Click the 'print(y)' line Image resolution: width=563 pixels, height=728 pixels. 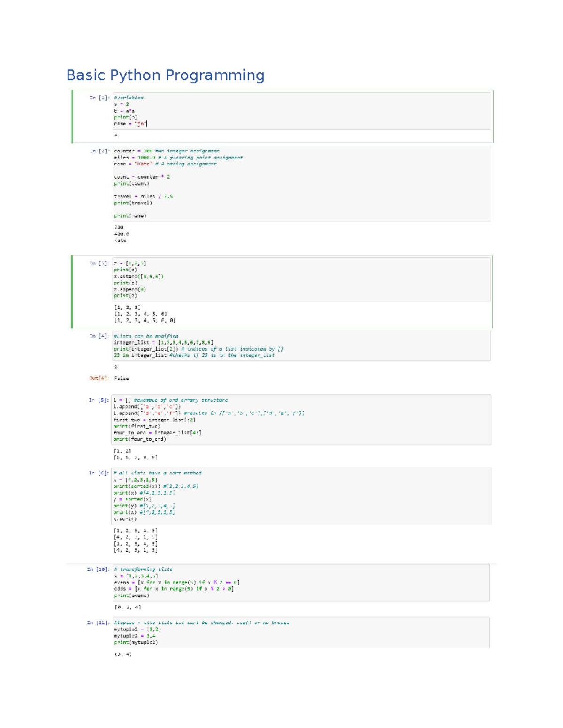point(145,506)
